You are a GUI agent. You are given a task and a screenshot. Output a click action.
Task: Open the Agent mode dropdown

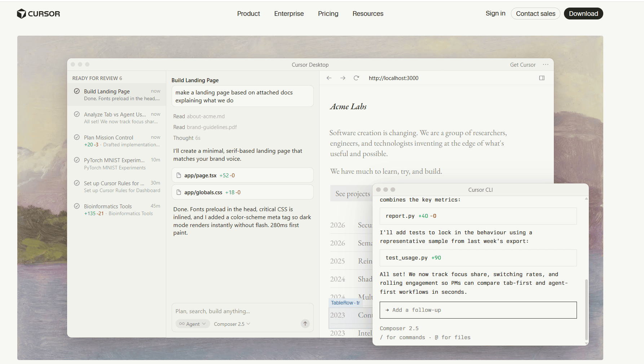pos(193,324)
